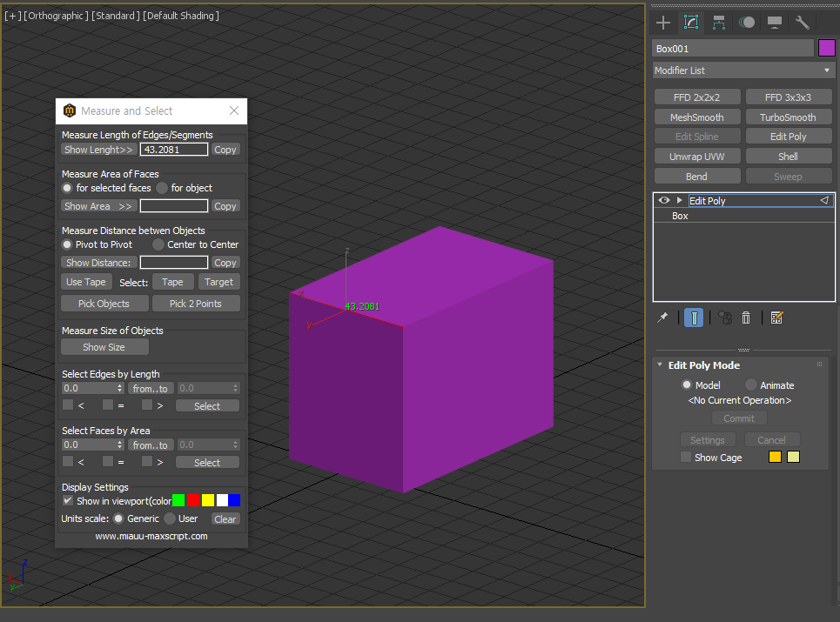This screenshot has width=840, height=622.
Task: Pick blue viewport text color
Action: (234, 500)
